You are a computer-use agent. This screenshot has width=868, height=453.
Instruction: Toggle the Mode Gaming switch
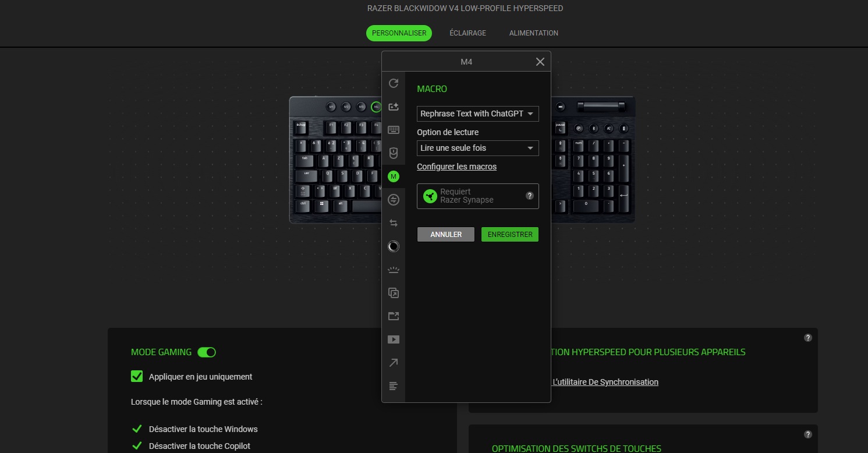(207, 352)
